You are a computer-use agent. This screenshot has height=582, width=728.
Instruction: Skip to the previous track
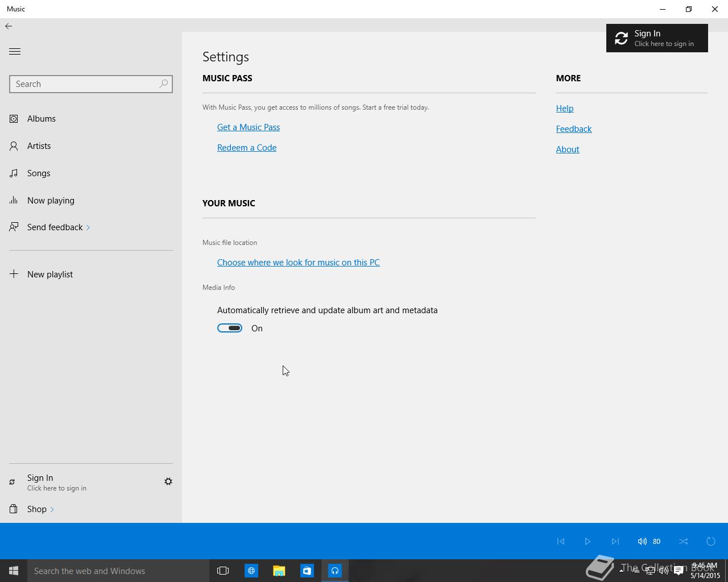pos(561,541)
